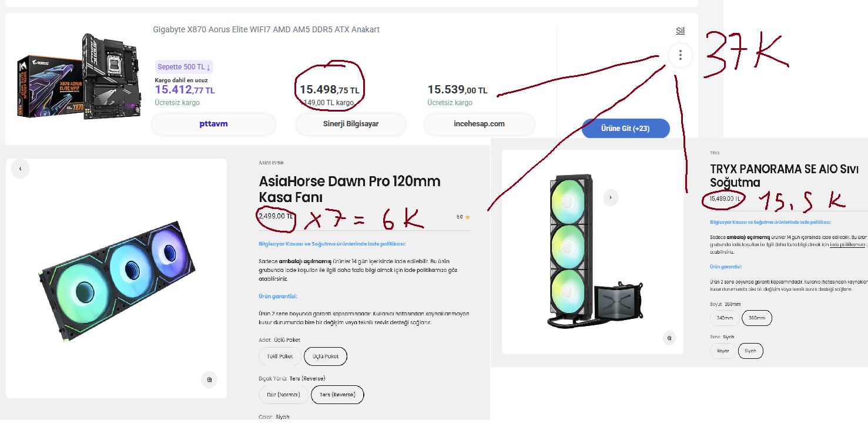Screen dimensions: 868x444
Task: Select the 240mm radiator size
Action: tap(725, 318)
